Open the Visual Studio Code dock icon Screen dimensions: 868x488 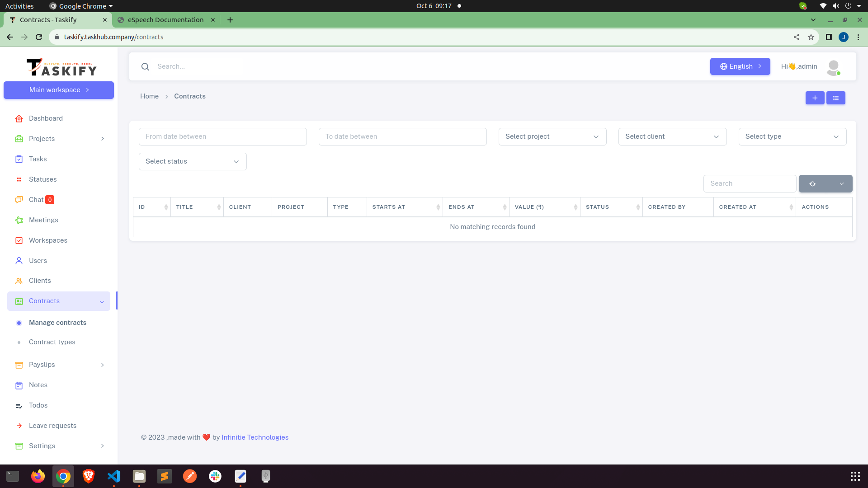[x=114, y=476]
